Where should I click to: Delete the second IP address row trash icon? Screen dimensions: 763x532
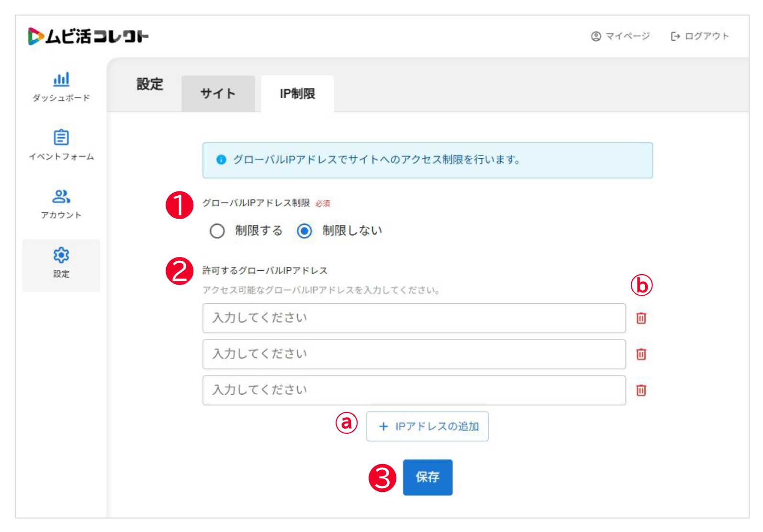pos(641,354)
